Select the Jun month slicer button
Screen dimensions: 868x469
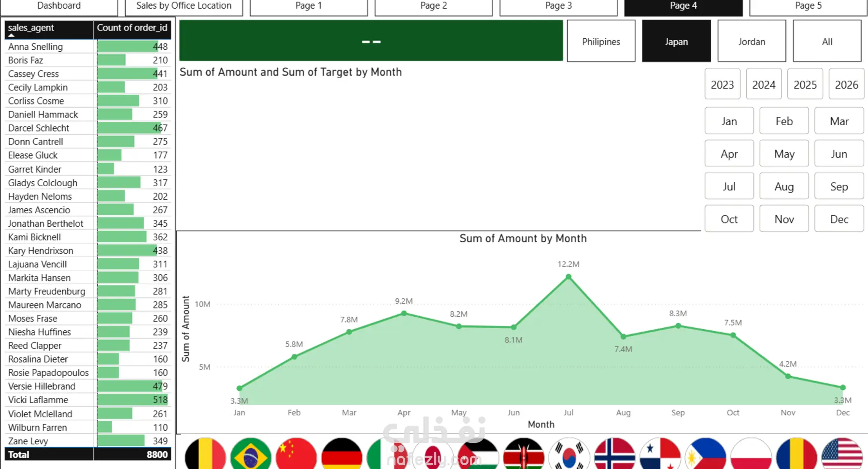click(839, 154)
